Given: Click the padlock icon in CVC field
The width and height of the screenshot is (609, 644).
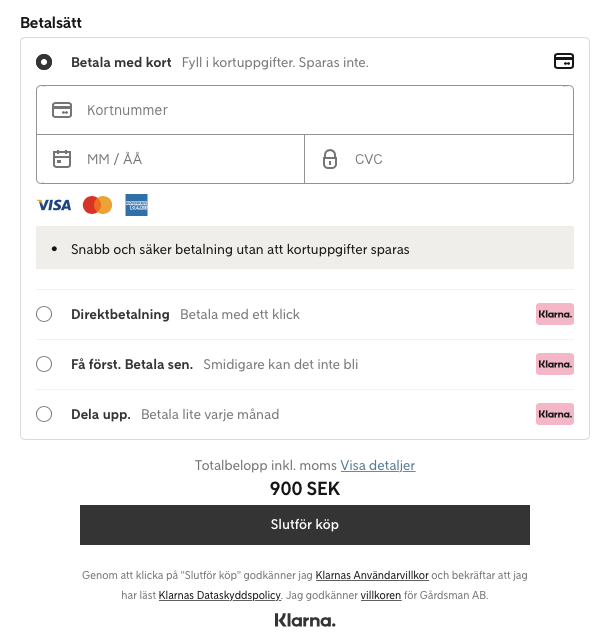Looking at the screenshot, I should click(x=330, y=159).
